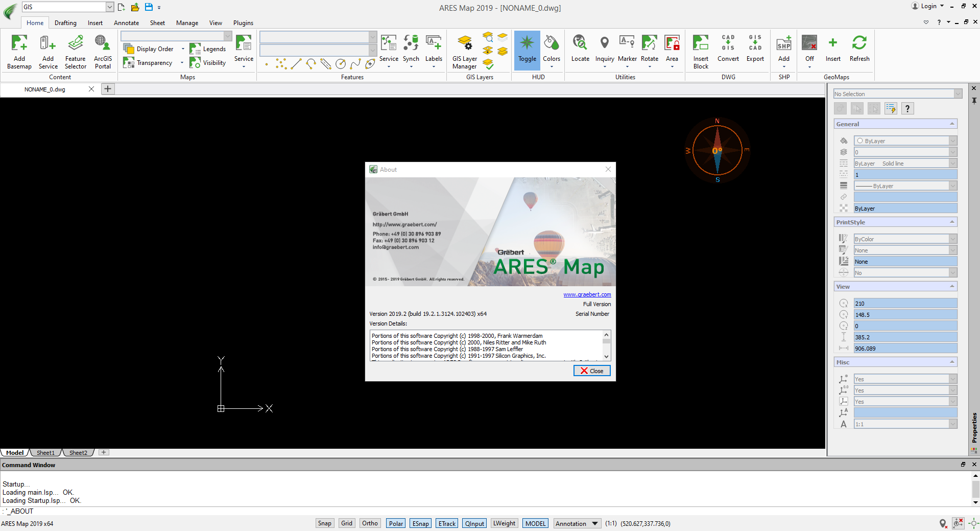980x531 pixels.
Task: Open the Sheet1 layout tab
Action: click(x=45, y=453)
